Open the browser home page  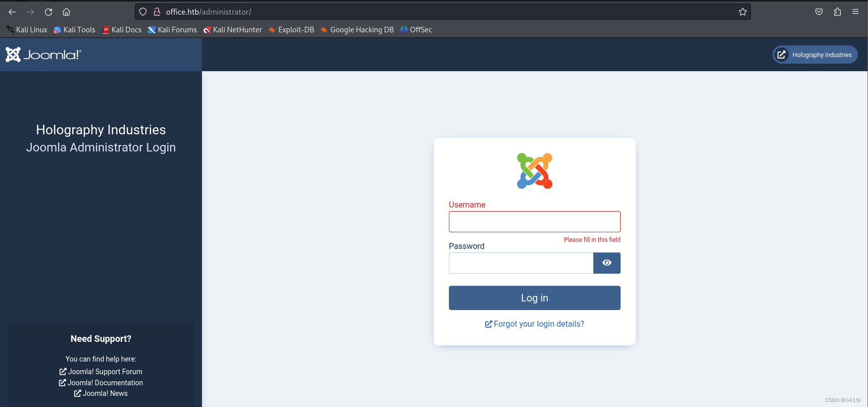66,12
